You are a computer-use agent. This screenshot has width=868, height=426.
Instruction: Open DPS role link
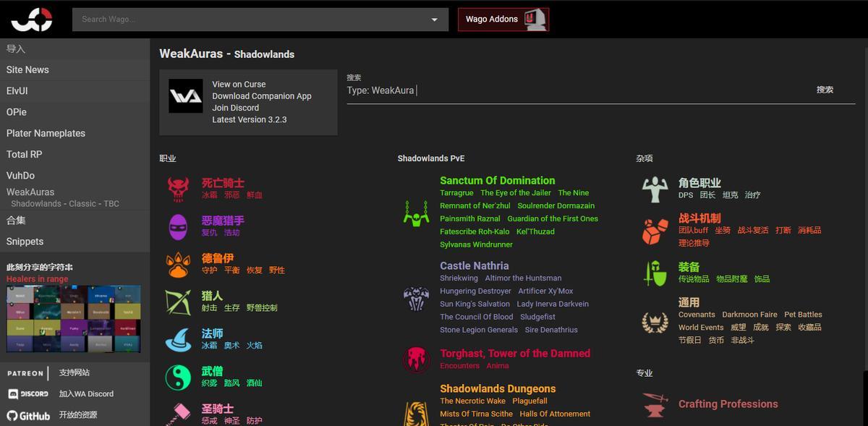[x=686, y=195]
